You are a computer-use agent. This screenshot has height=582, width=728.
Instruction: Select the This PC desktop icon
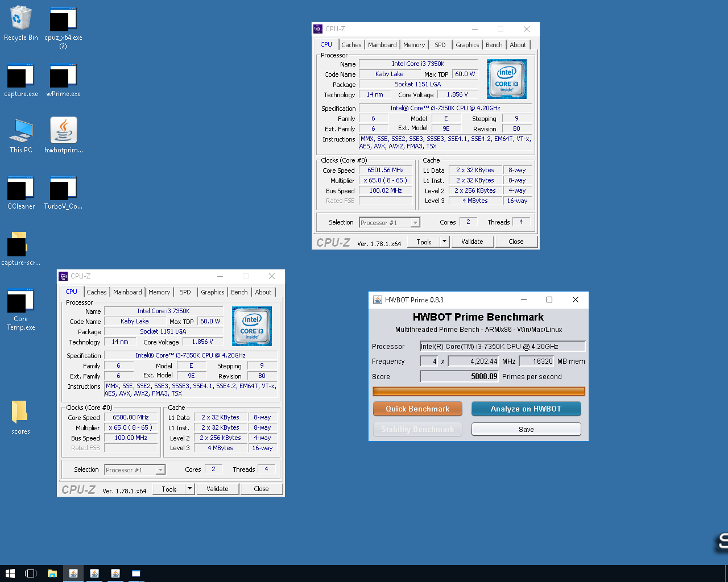21,136
